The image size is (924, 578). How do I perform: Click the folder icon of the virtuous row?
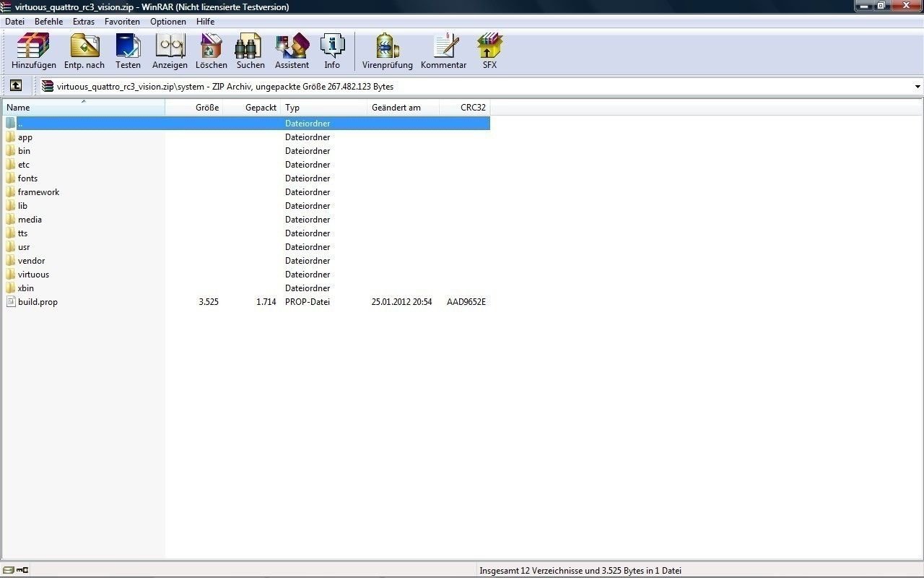[x=11, y=274]
